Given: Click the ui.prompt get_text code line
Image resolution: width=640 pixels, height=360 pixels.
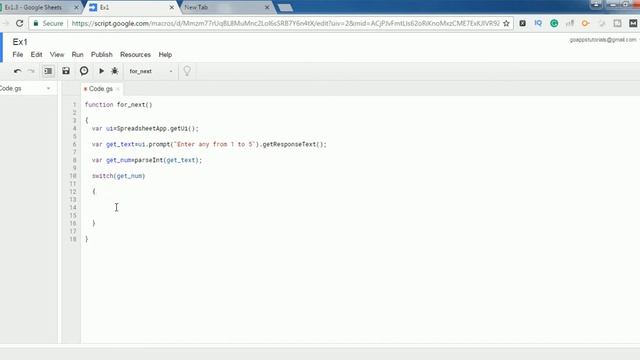Looking at the screenshot, I should point(209,144).
